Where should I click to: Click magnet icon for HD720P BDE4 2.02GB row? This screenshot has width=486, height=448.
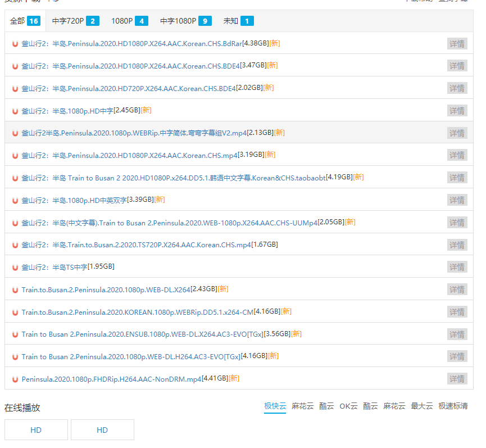15,89
